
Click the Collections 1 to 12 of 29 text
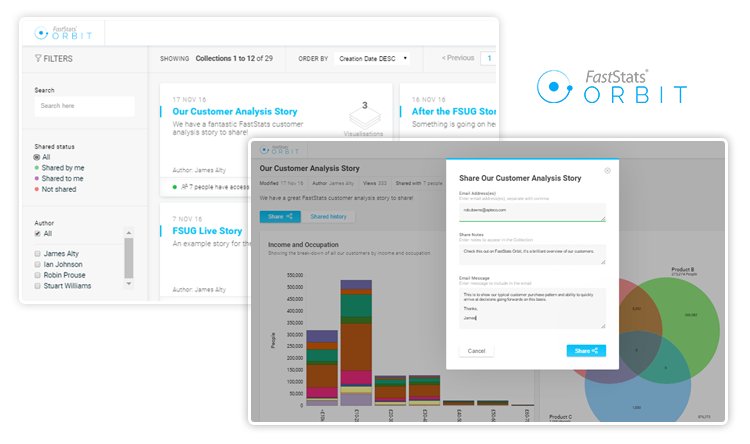(234, 58)
